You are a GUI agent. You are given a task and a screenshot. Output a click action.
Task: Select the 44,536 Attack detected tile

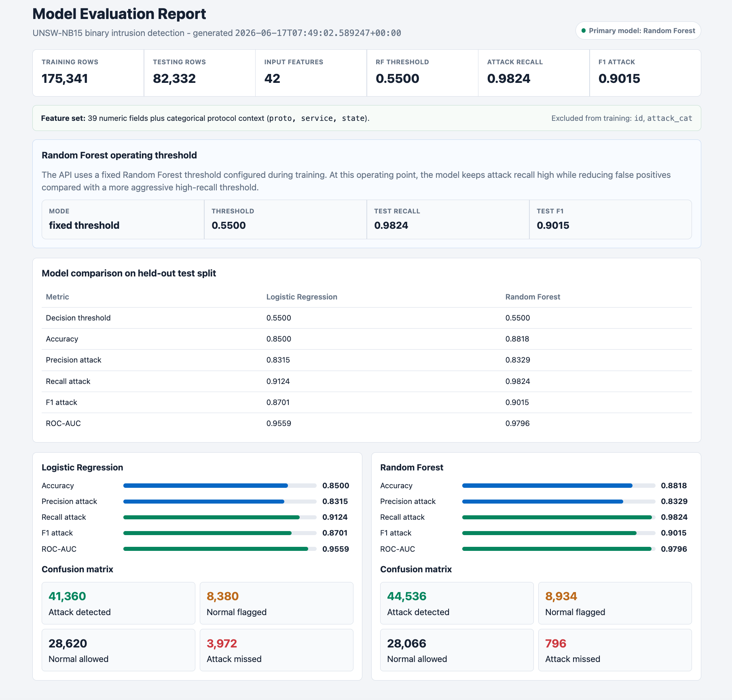click(x=457, y=603)
